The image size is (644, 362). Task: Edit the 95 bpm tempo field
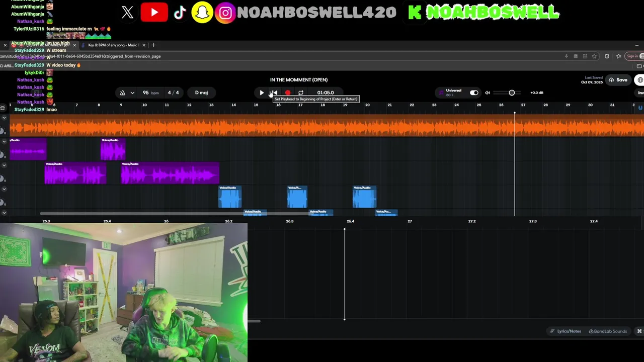[x=150, y=93]
